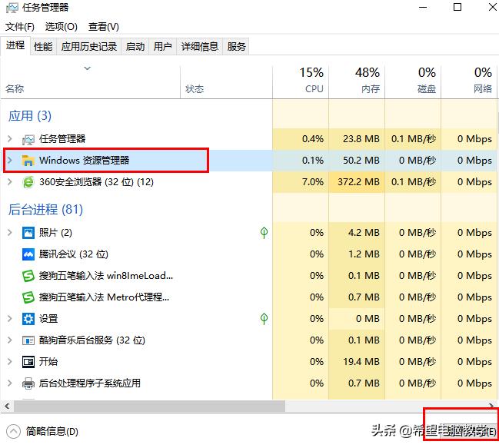This screenshot has width=499, height=448.
Task: Switch to the 进程 tab
Action: [15, 45]
